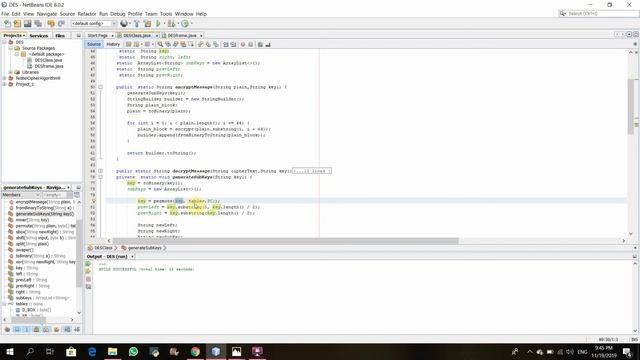Image resolution: width=640 pixels, height=360 pixels.
Task: Click the Navigator filter empty combo field
Action: [x=57, y=195]
